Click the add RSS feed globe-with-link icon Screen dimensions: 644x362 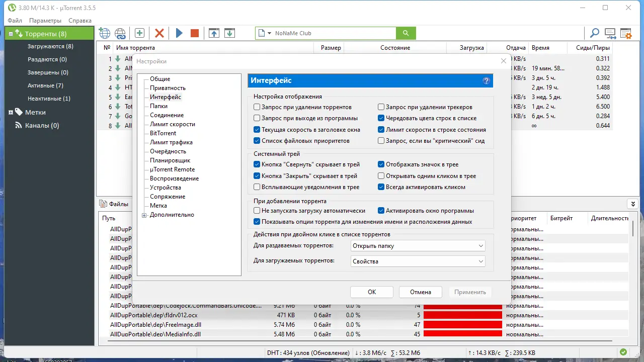(120, 33)
